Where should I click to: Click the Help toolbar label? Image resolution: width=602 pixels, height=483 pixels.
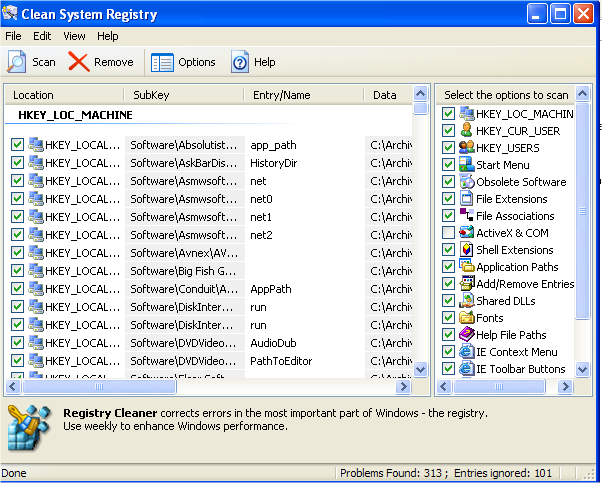[265, 62]
